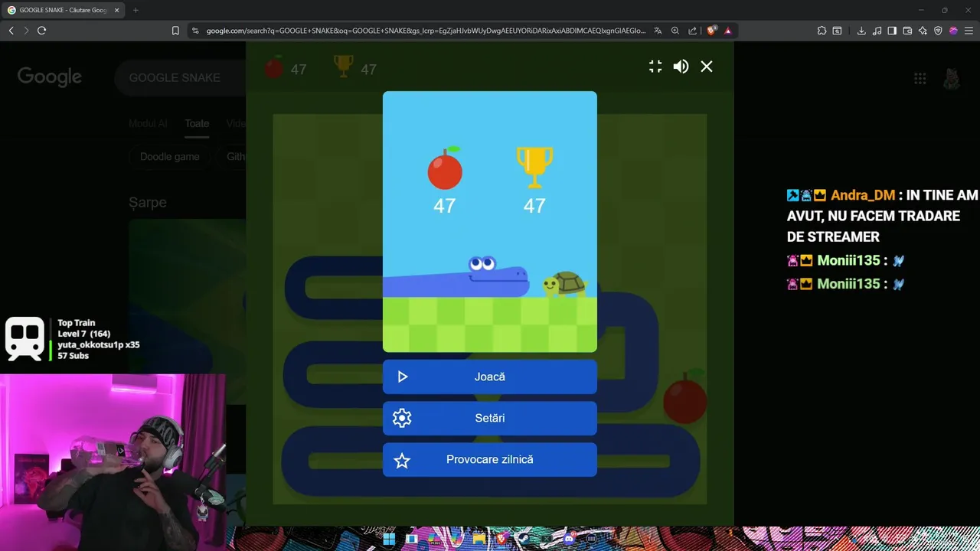Image resolution: width=980 pixels, height=551 pixels.
Task: Open the Provocare zilnică daily challenge
Action: 490,459
